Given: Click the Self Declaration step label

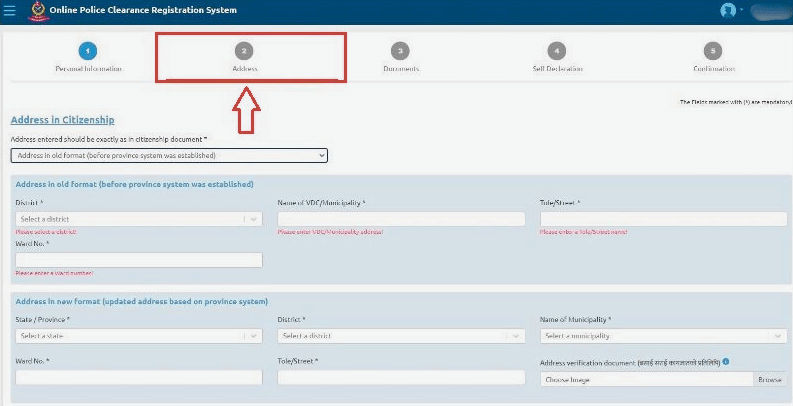Looking at the screenshot, I should [x=557, y=69].
